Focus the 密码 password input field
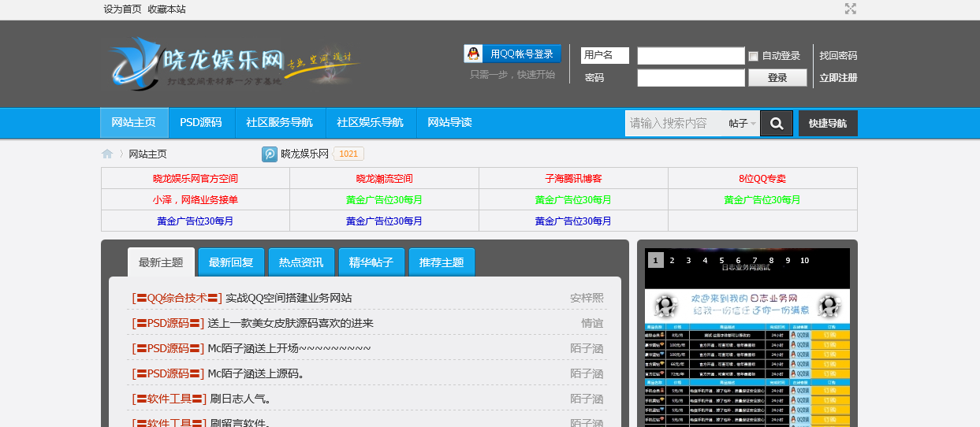Viewport: 980px width, 427px height. coord(691,78)
